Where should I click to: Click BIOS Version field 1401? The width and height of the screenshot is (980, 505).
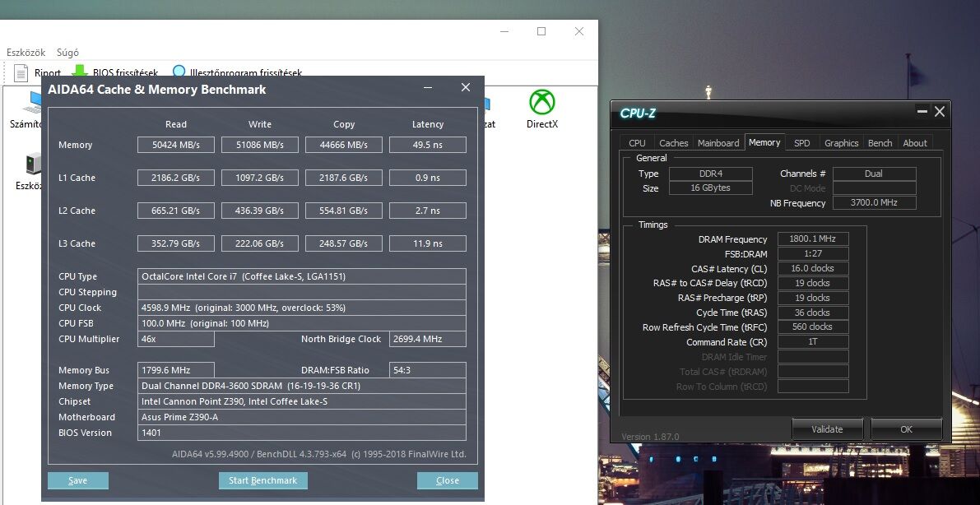pos(302,433)
